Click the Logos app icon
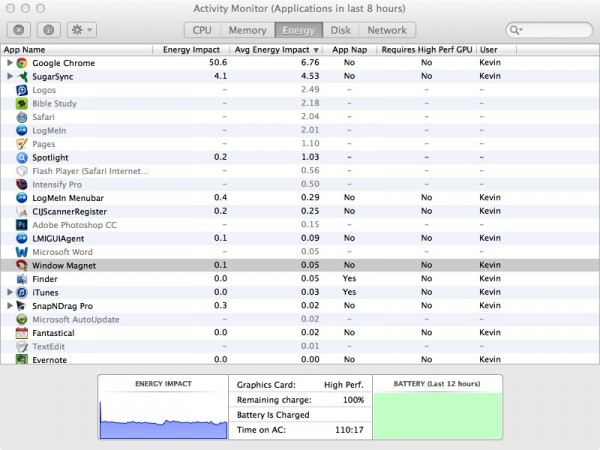Image resolution: width=600 pixels, height=450 pixels. click(x=22, y=90)
